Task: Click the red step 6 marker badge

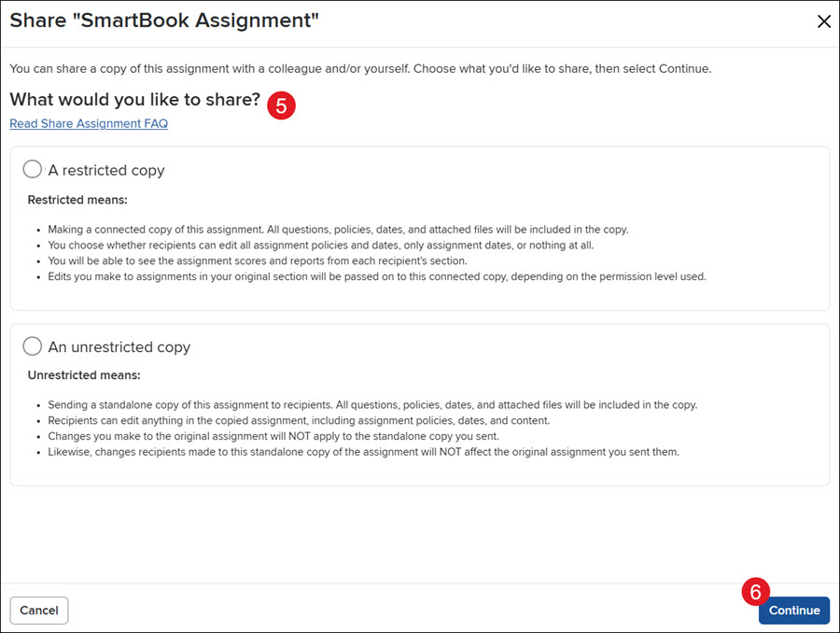Action: click(755, 592)
